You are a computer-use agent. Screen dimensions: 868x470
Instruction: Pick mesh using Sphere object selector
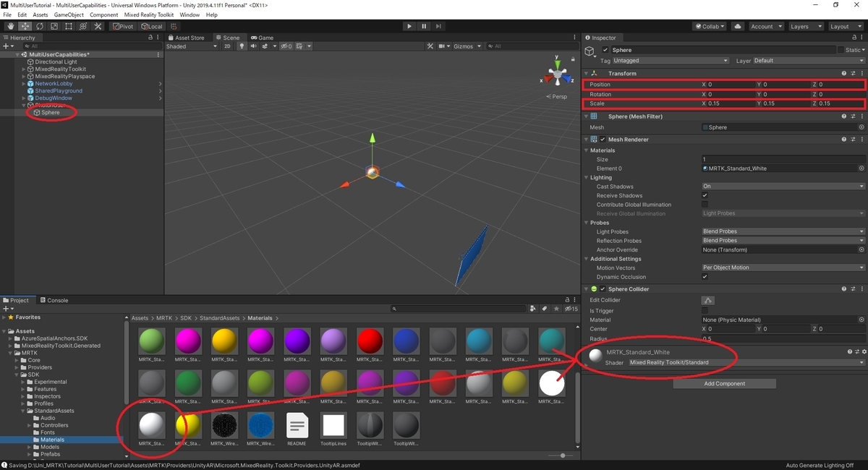pos(861,127)
